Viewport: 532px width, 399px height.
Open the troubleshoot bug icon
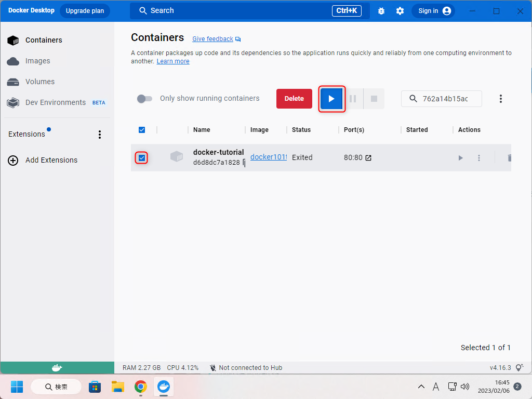[381, 11]
